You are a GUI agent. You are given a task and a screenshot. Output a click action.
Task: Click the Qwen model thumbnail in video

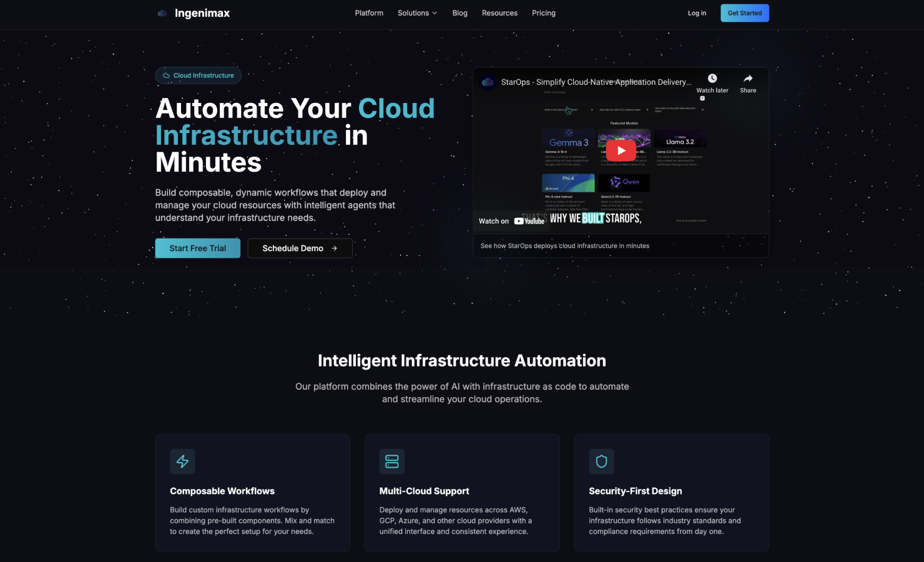point(624,182)
